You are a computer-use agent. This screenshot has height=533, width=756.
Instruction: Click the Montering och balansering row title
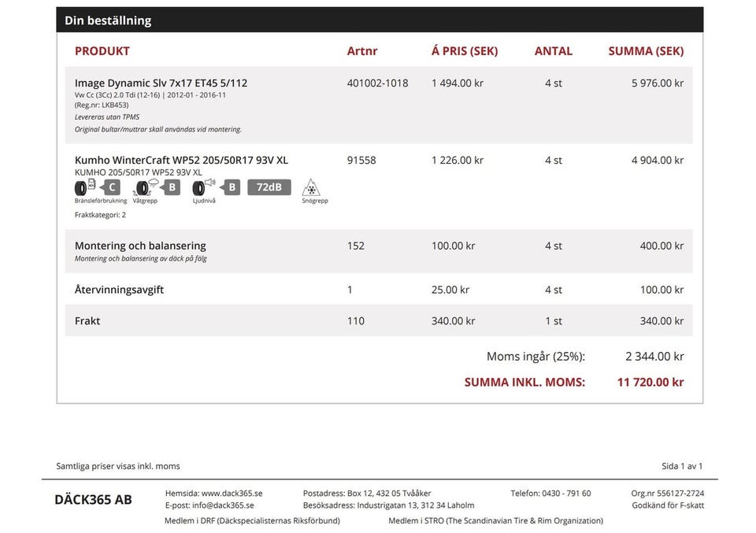(x=140, y=246)
